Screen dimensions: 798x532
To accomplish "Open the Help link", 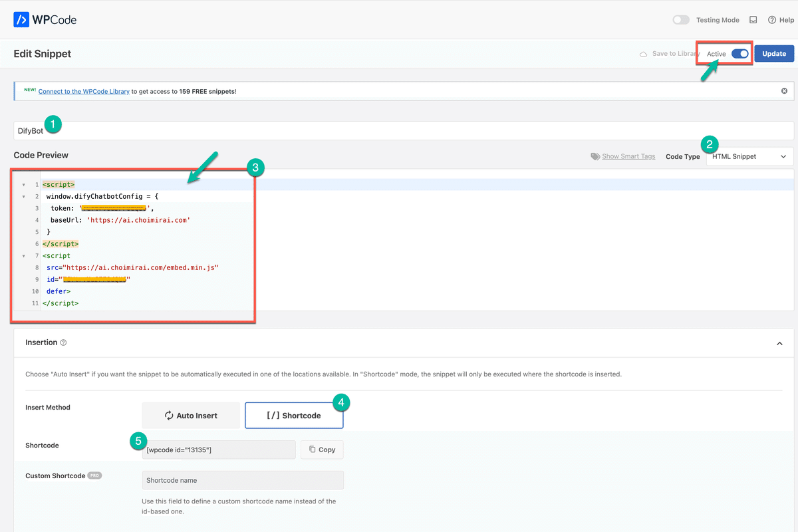I will (781, 20).
